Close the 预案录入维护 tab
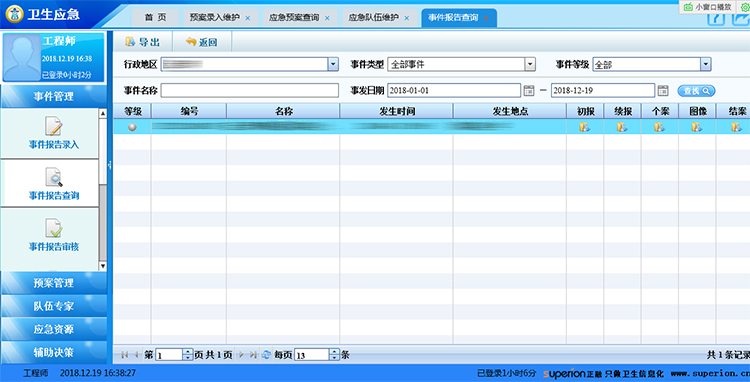The height and width of the screenshot is (382, 750). (248, 18)
